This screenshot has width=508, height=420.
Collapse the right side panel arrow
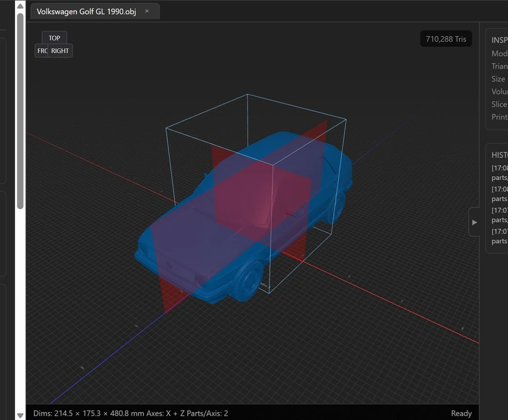[474, 222]
